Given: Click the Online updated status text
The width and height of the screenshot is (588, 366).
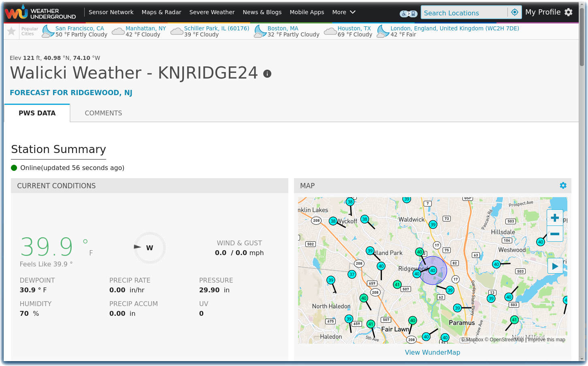Looking at the screenshot, I should 72,168.
